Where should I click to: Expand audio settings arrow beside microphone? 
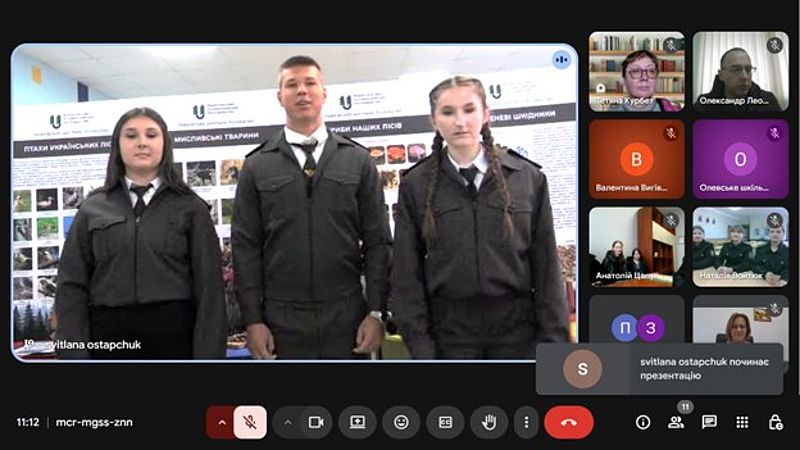pyautogui.click(x=221, y=422)
